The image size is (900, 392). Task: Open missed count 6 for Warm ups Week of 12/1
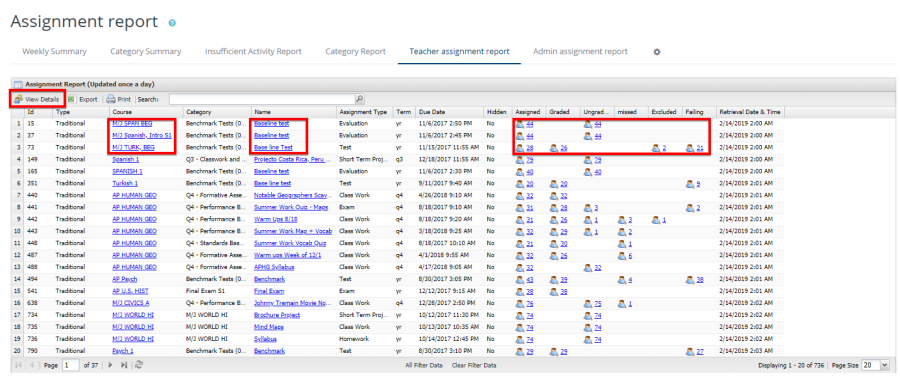[x=630, y=255]
